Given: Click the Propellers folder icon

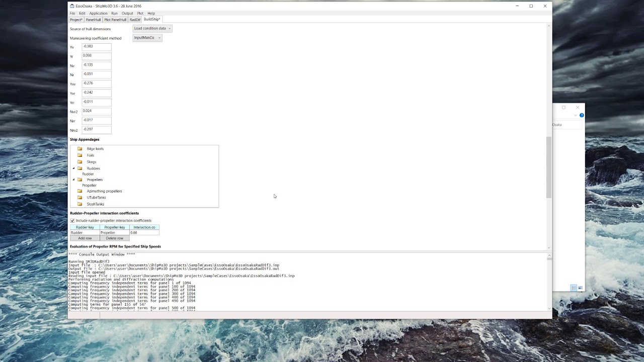Looking at the screenshot, I should (x=79, y=179).
